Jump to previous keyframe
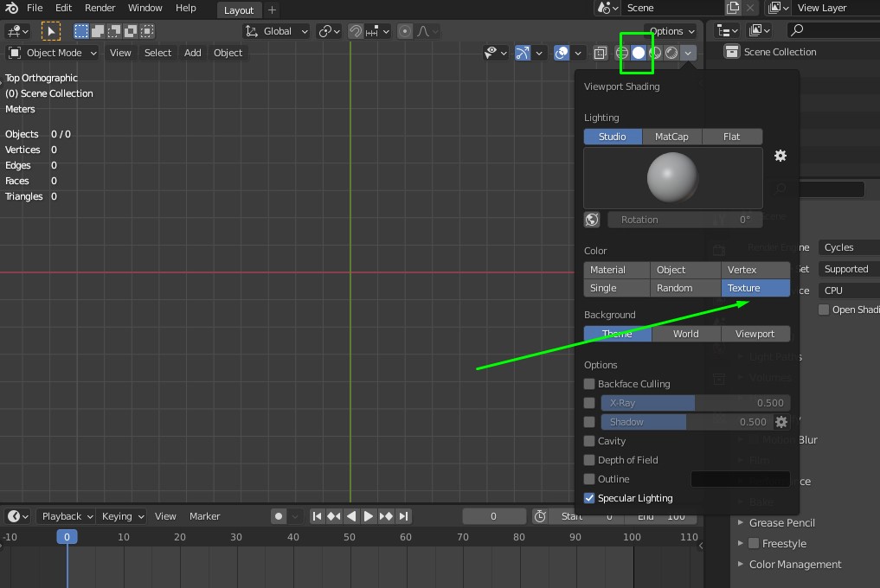This screenshot has width=880, height=588. (334, 516)
